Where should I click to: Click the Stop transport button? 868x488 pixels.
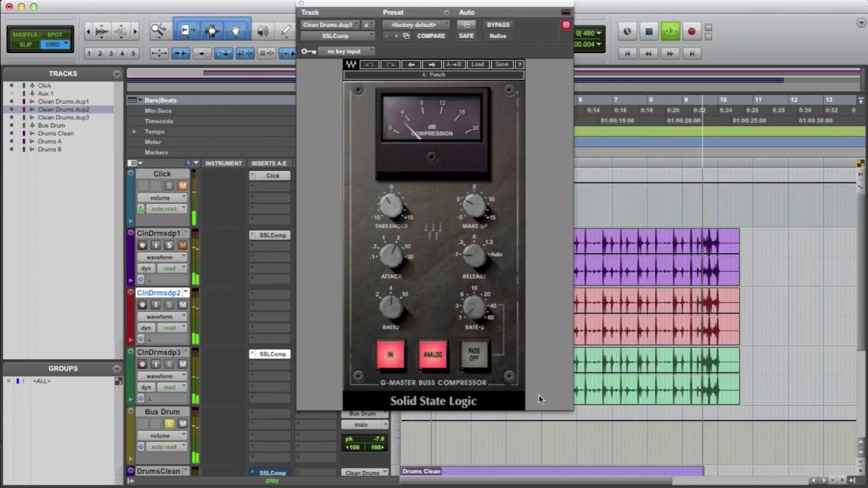click(x=649, y=31)
